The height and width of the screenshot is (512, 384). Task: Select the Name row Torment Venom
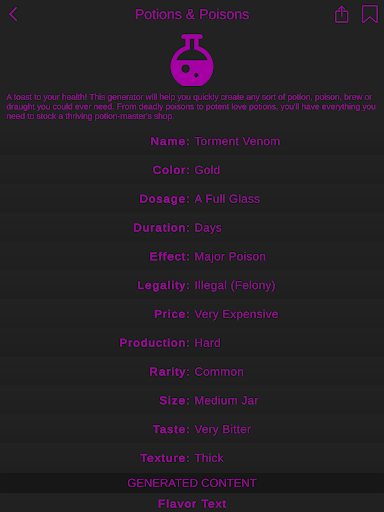pyautogui.click(x=192, y=141)
